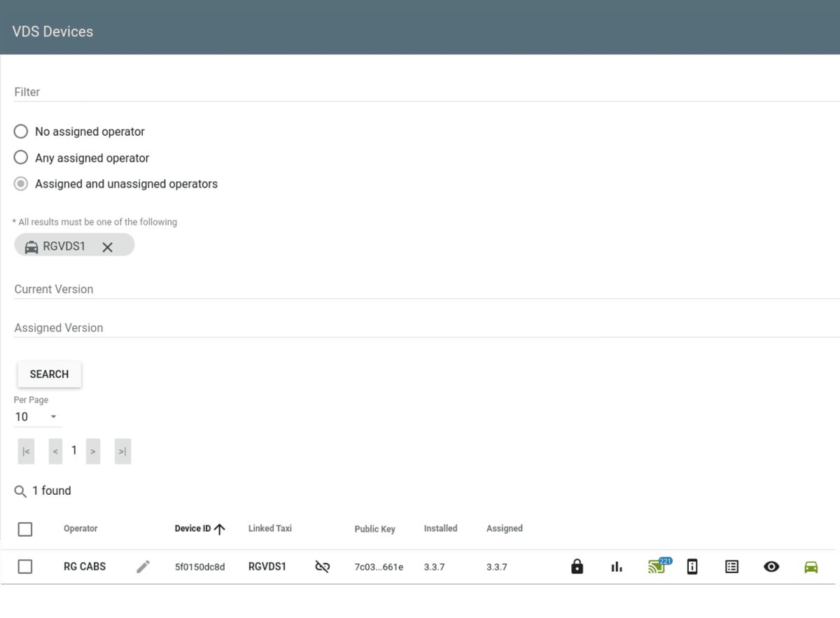The width and height of the screenshot is (840, 618).
Task: Go to next page with the > button
Action: pos(93,451)
